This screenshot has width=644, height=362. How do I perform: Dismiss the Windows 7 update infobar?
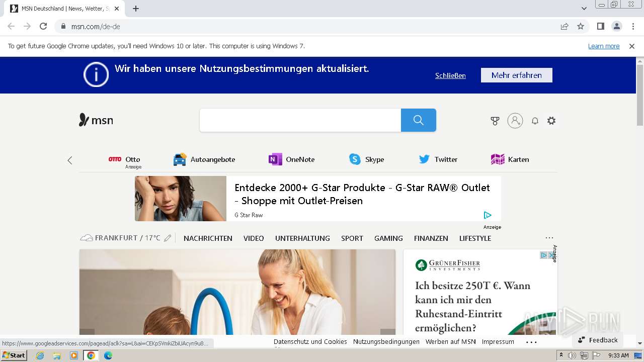click(x=632, y=46)
